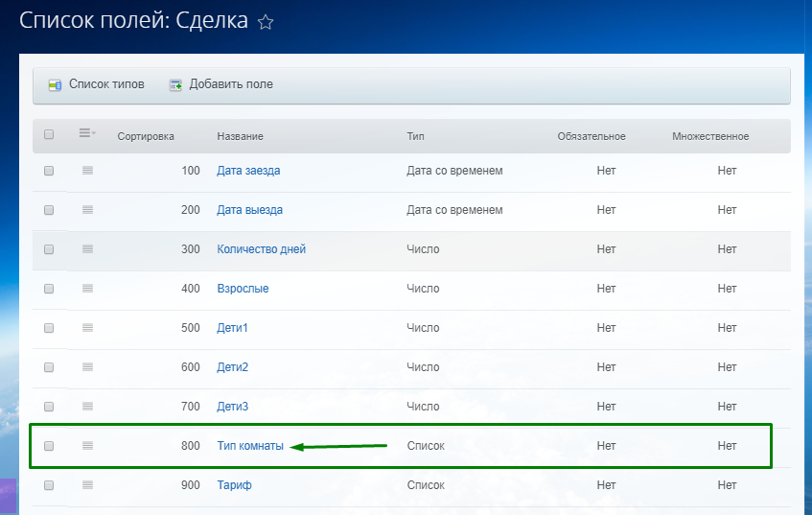812x515 pixels.
Task: Open the row menu icon for Количество дней
Action: tap(87, 249)
